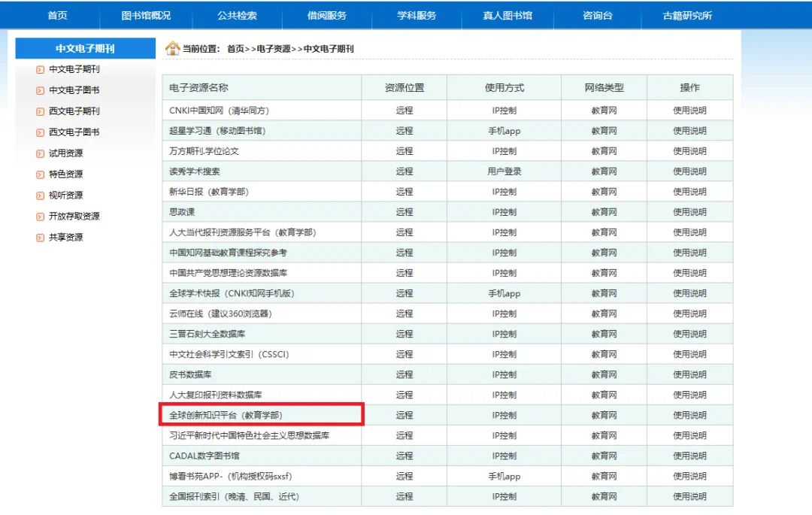Screen dimensions: 812x515
Task: Click 电子资源 in the breadcrumb path
Action: click(274, 49)
